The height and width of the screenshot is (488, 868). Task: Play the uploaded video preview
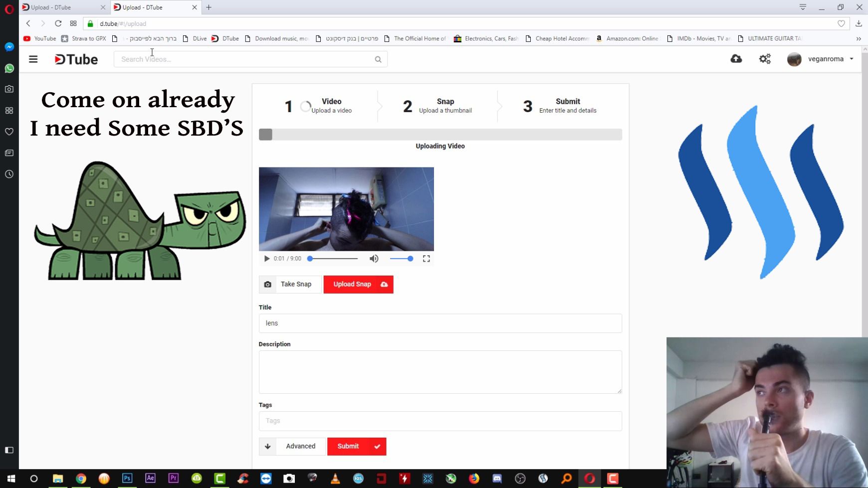coord(267,259)
